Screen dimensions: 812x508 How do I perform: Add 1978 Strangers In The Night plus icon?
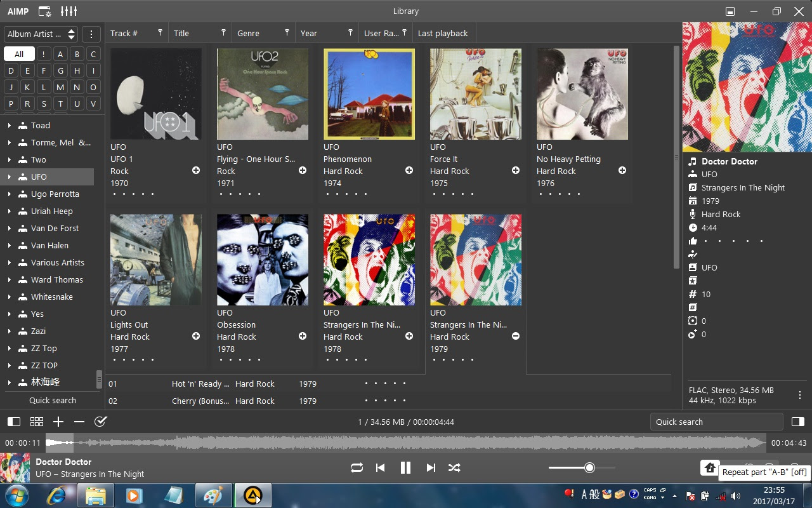click(x=409, y=337)
